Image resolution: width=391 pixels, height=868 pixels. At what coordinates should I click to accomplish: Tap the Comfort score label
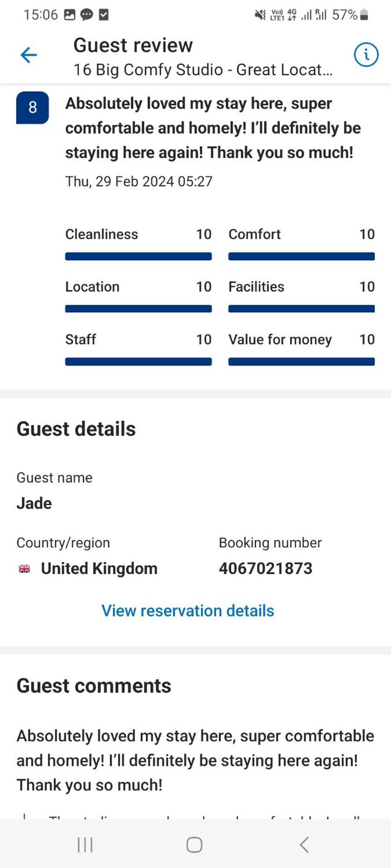tap(255, 234)
